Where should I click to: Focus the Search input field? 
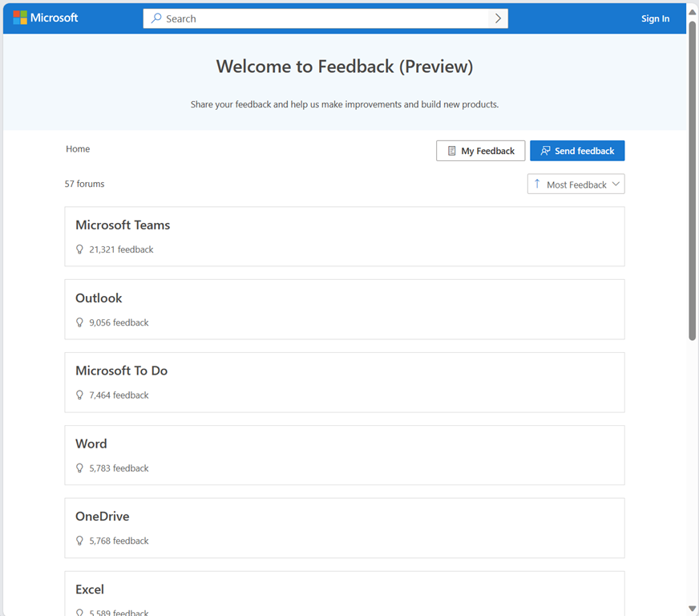click(321, 18)
